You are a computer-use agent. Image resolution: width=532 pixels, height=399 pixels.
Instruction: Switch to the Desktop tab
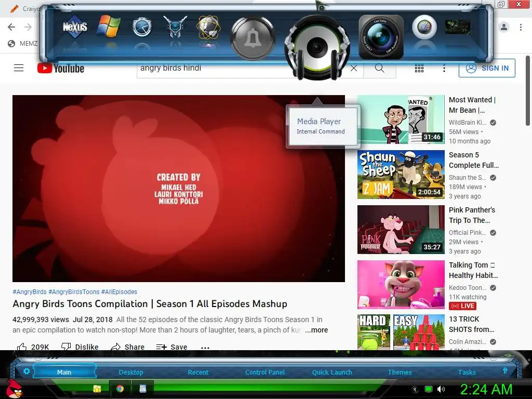131,372
